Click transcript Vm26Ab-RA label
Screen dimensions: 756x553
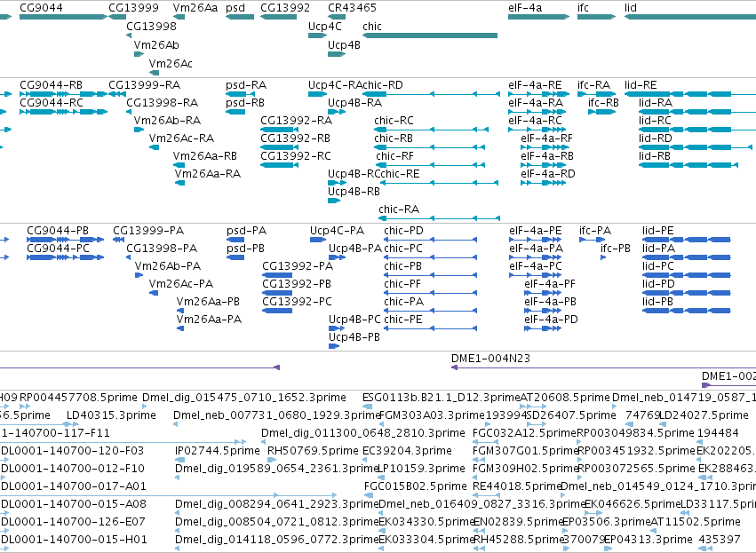[x=167, y=121]
